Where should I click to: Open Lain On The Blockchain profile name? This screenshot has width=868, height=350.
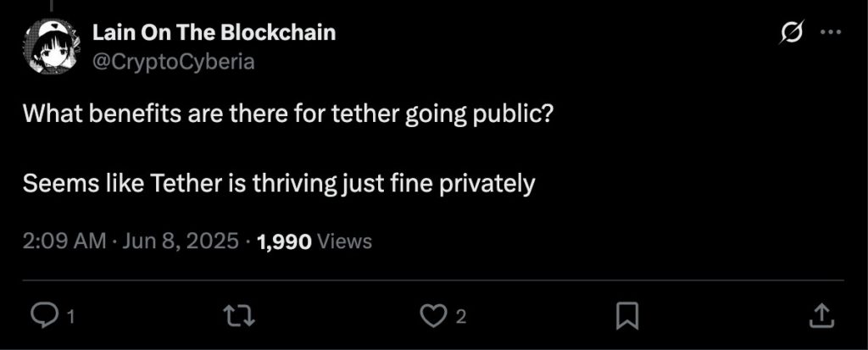214,33
